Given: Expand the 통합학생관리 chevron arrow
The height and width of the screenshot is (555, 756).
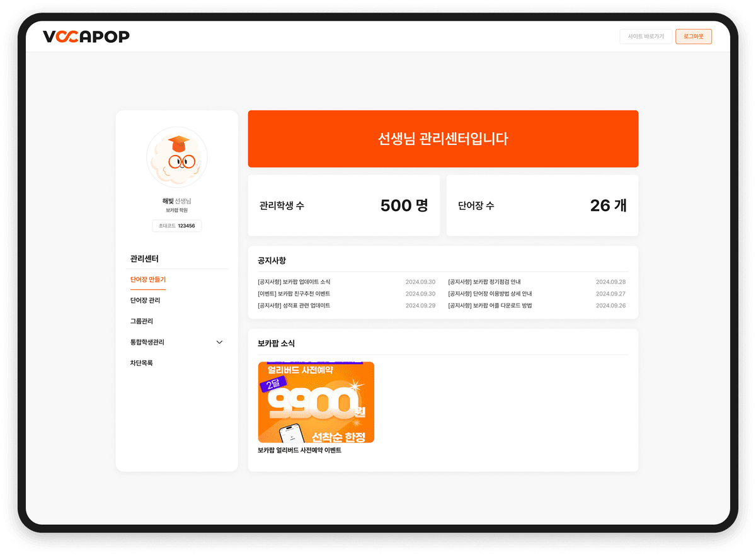Looking at the screenshot, I should click(219, 342).
